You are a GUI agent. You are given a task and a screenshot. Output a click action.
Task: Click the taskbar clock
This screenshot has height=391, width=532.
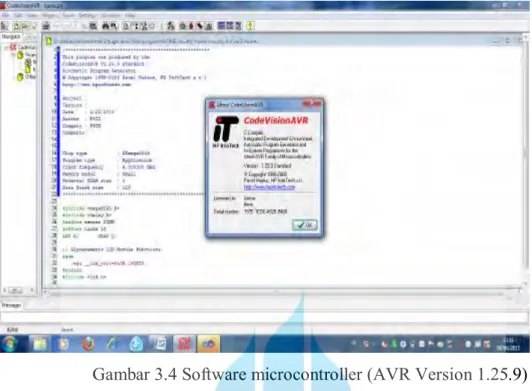click(x=508, y=344)
